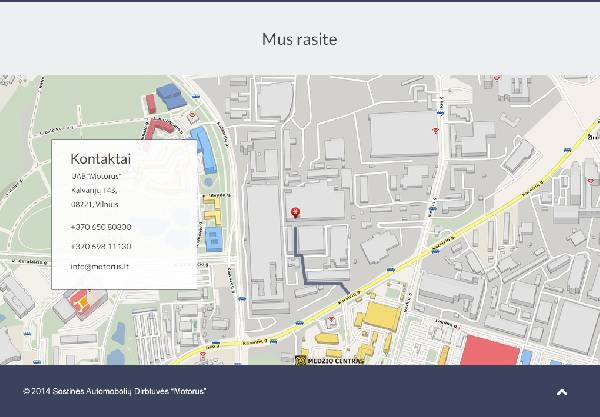Click the copyright text in footer
Screen dimensions: 600x417
[115, 391]
